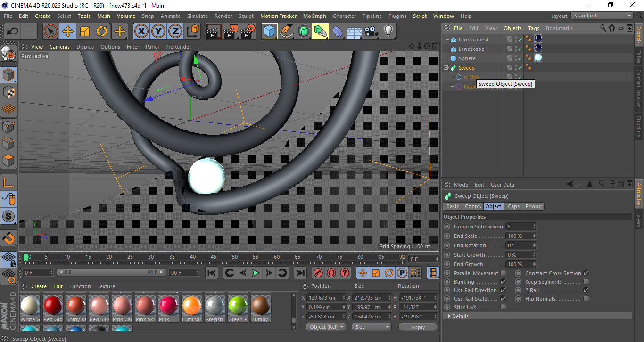The image size is (644, 342).
Task: Click Make Editable icon in left palette
Action: [8, 54]
